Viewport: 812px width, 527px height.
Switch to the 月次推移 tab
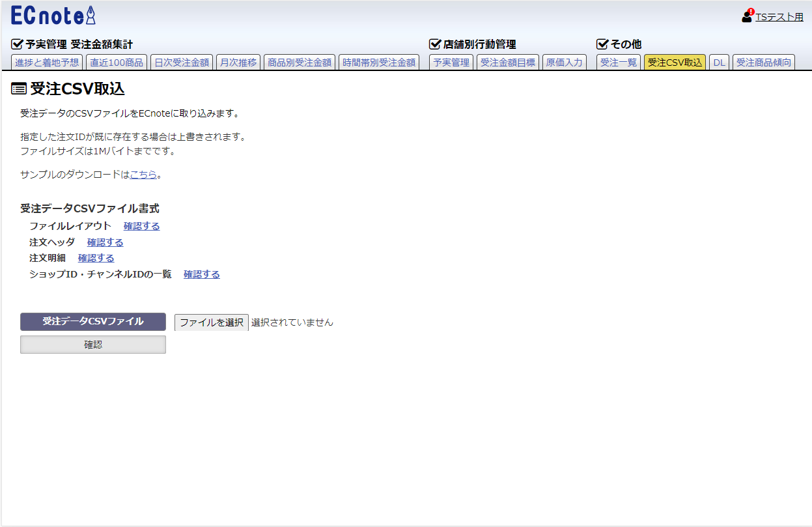(238, 63)
